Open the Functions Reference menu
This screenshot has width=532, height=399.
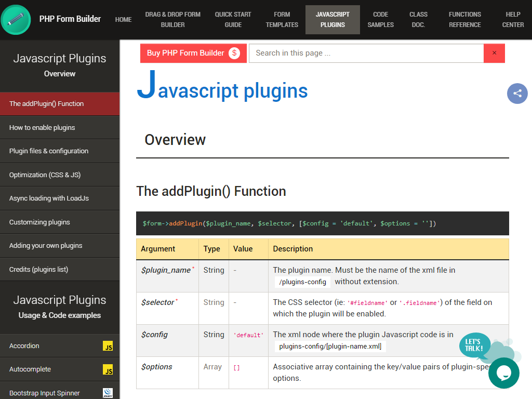click(465, 20)
